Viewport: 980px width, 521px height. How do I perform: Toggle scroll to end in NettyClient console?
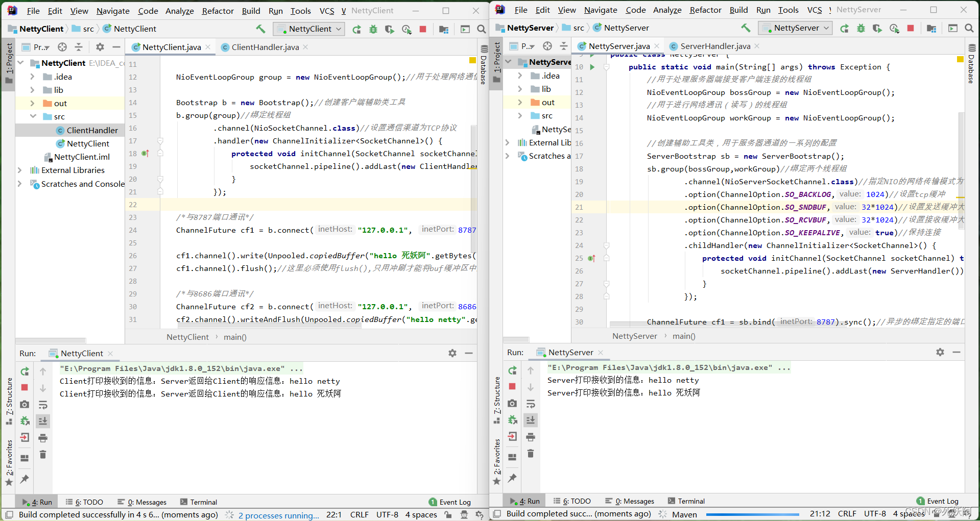(x=43, y=421)
